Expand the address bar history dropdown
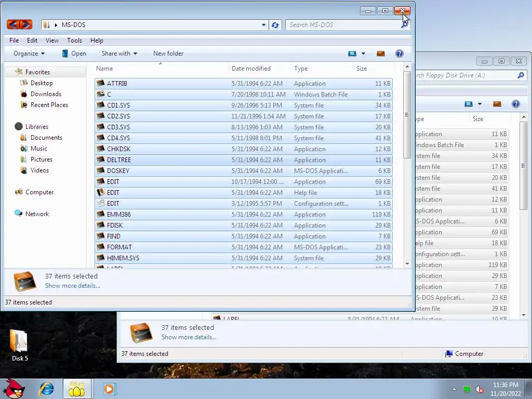 [x=263, y=25]
